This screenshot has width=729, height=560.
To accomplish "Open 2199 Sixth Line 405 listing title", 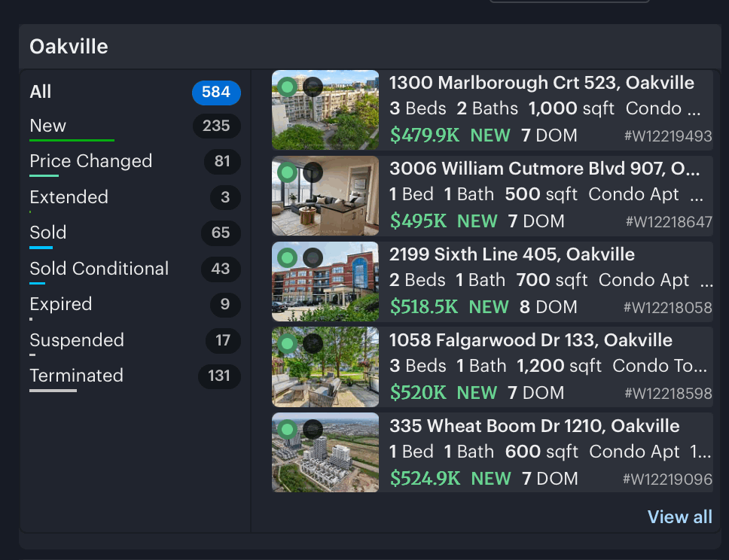I will (512, 254).
